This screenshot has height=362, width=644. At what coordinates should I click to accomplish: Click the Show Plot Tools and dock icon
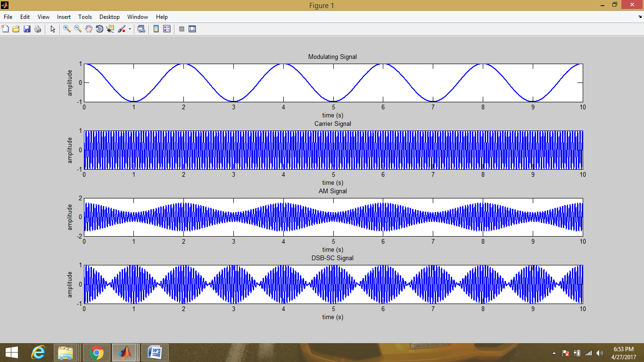click(x=192, y=29)
